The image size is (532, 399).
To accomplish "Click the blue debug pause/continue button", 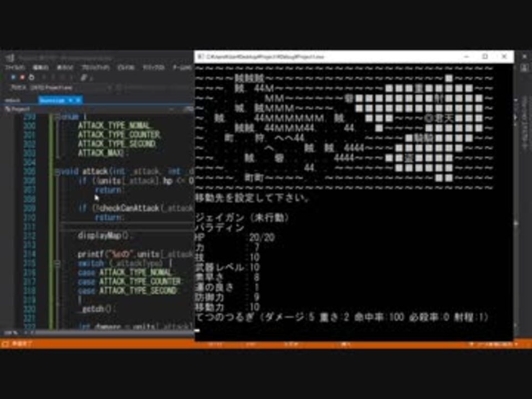I will [x=13, y=78].
